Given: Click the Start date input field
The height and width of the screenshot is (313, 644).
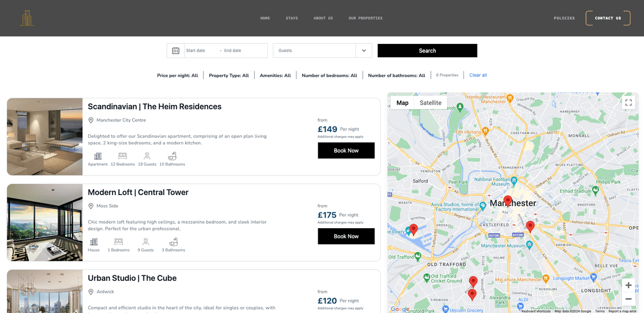Looking at the screenshot, I should 201,51.
